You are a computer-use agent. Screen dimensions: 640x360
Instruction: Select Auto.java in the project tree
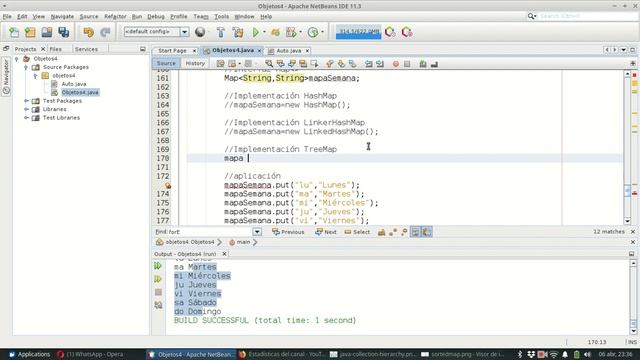(x=73, y=84)
